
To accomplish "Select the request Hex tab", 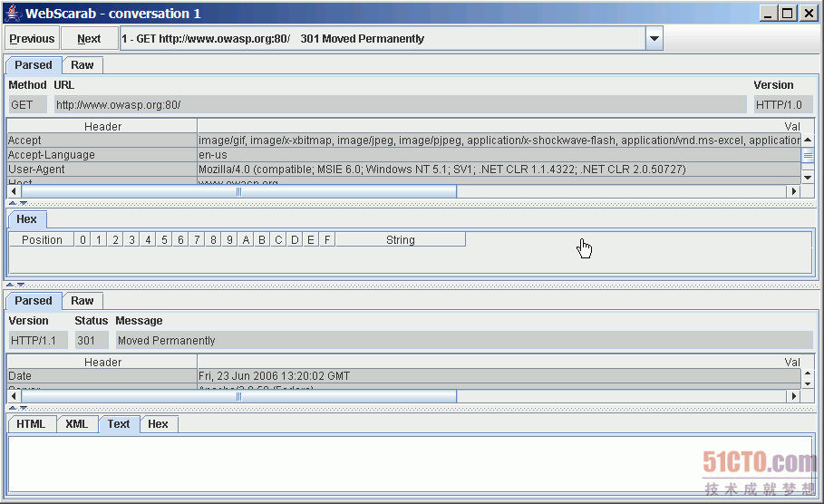I will (27, 219).
